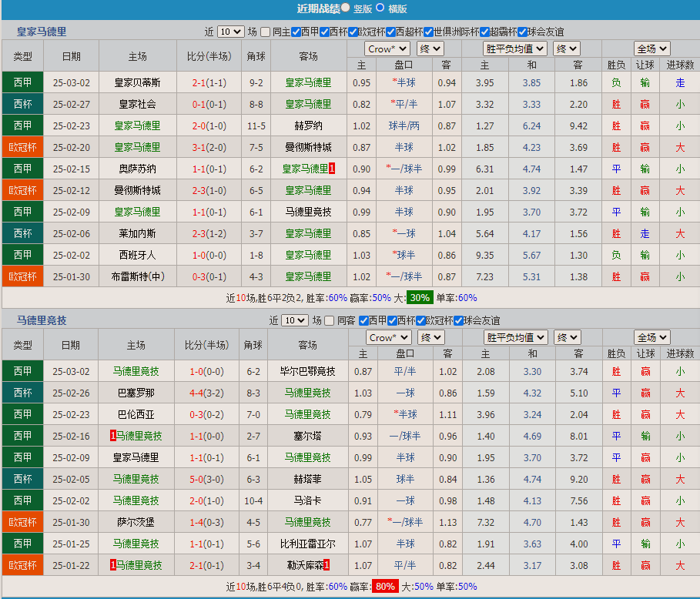Image resolution: width=700 pixels, height=599 pixels.
Task: Click 欧冠杯 type badge for 萨尔茨堡 match
Action: click(22, 522)
